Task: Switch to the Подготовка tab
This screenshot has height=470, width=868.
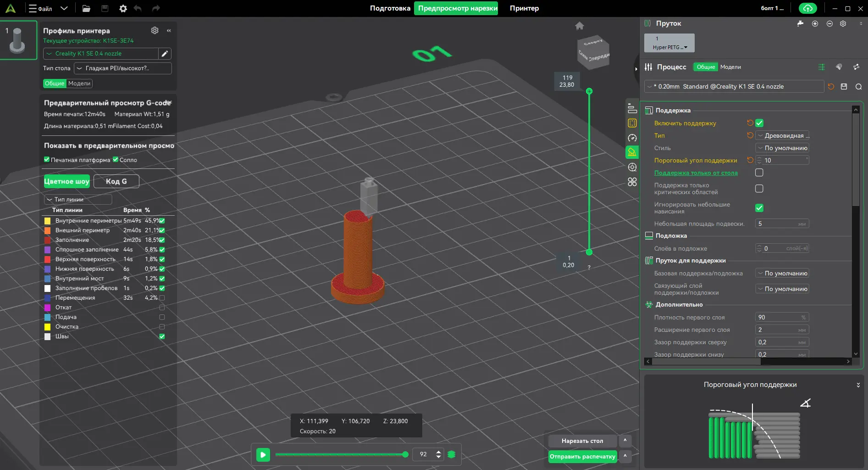Action: pyautogui.click(x=390, y=8)
